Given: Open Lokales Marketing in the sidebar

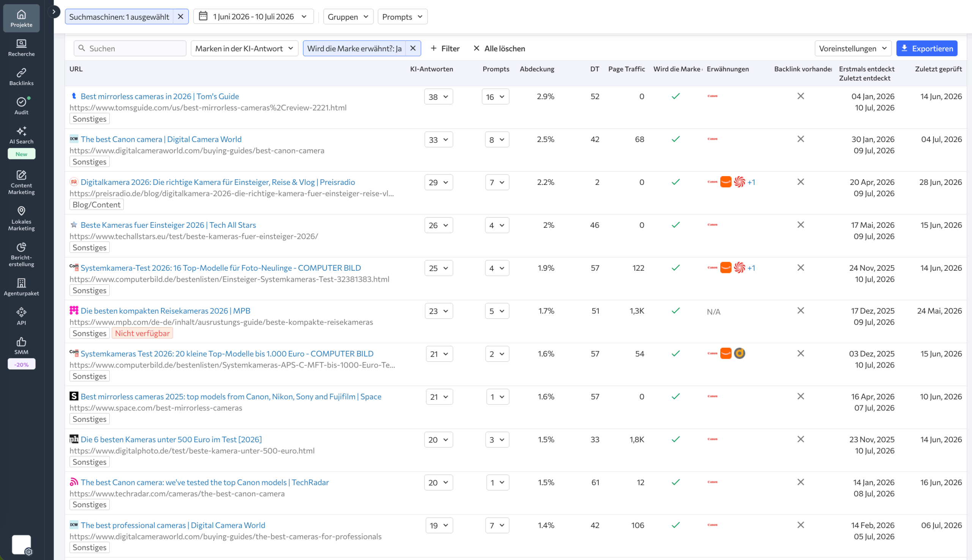Looking at the screenshot, I should [x=21, y=218].
